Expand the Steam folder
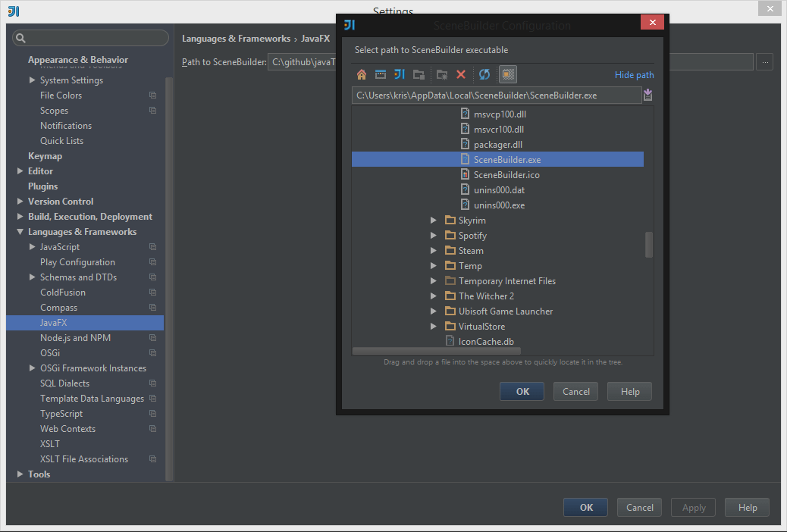787x532 pixels. 434,250
